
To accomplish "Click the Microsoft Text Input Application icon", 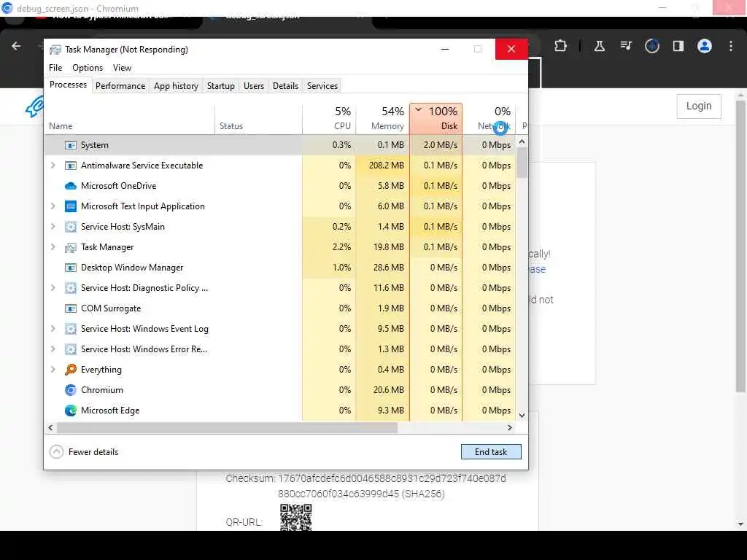I will tap(71, 206).
